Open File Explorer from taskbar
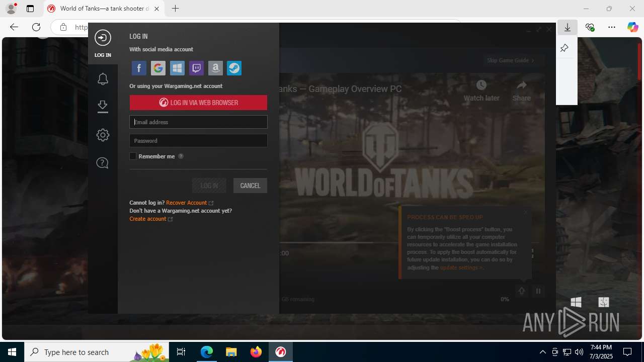Screen dimensions: 644x362 click(231, 352)
